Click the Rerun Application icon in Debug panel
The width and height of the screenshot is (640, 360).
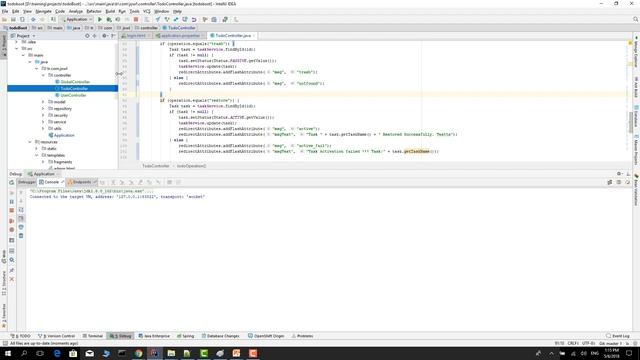11,182
